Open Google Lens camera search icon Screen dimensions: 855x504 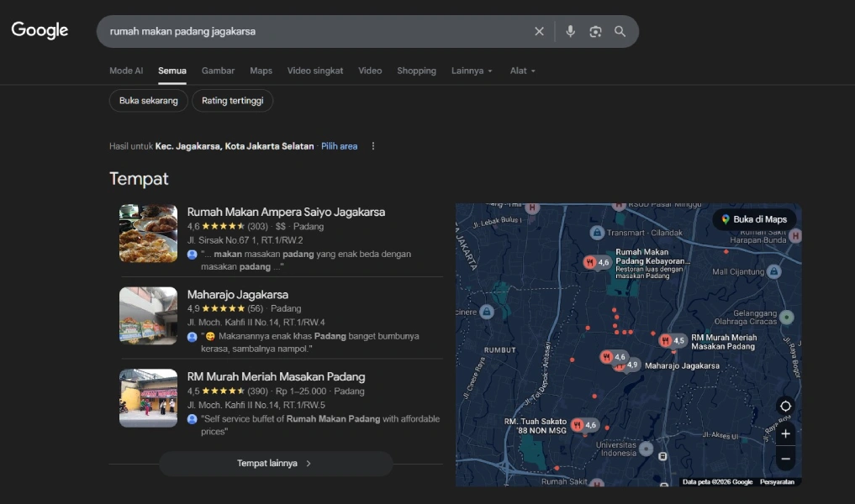pos(595,32)
